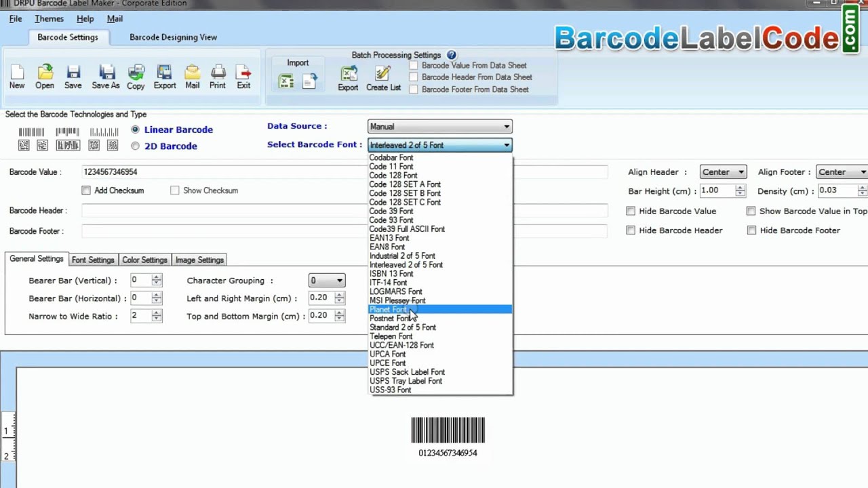Viewport: 868px width, 488px height.
Task: Open a file with the Open icon
Action: (x=45, y=77)
